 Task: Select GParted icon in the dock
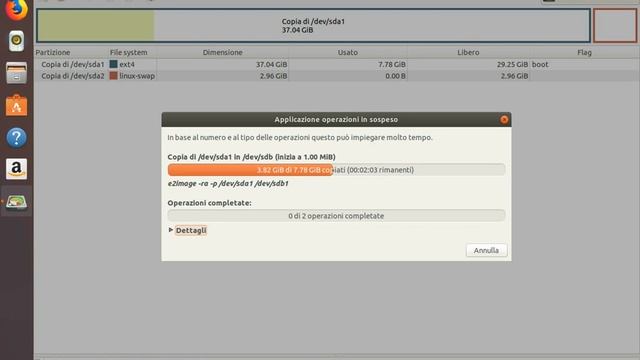(x=16, y=201)
